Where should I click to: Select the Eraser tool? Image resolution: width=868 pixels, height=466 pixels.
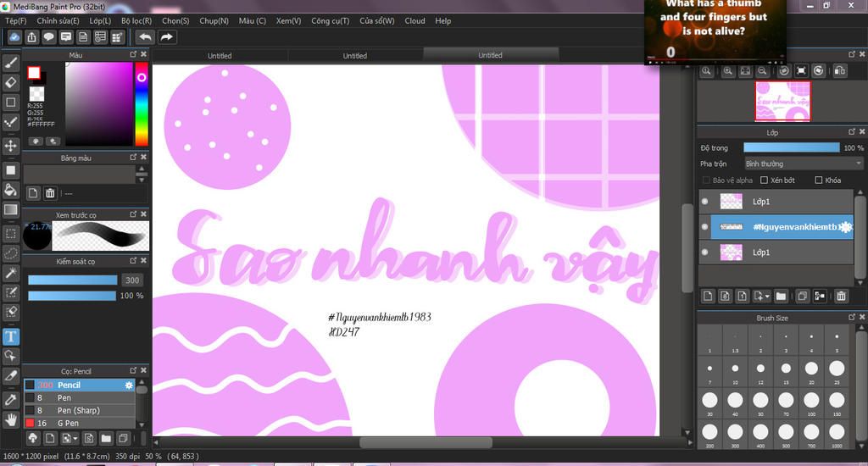[x=10, y=82]
